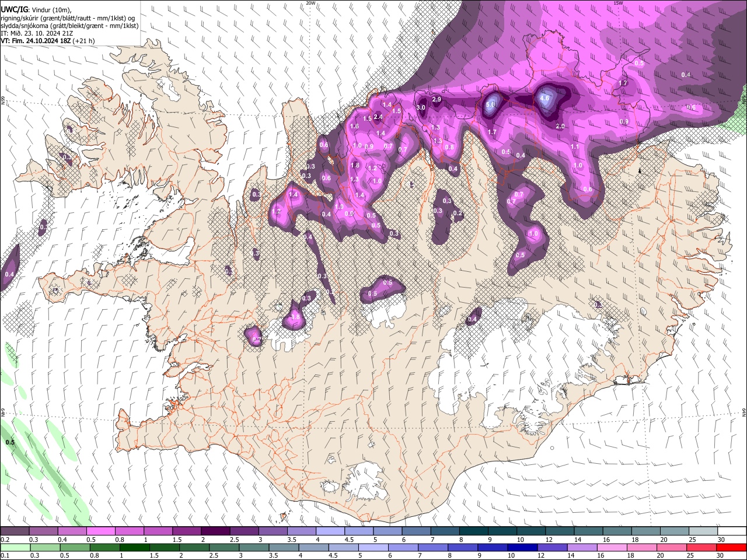Pick the darkest purple swatch labeled 2 in upper legend

(215, 531)
